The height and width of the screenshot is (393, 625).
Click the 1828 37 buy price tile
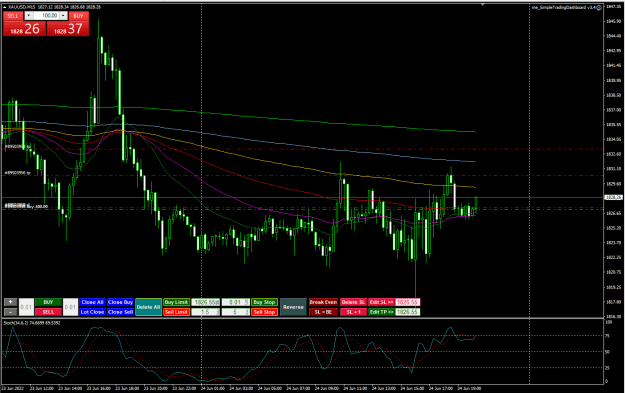click(x=68, y=29)
